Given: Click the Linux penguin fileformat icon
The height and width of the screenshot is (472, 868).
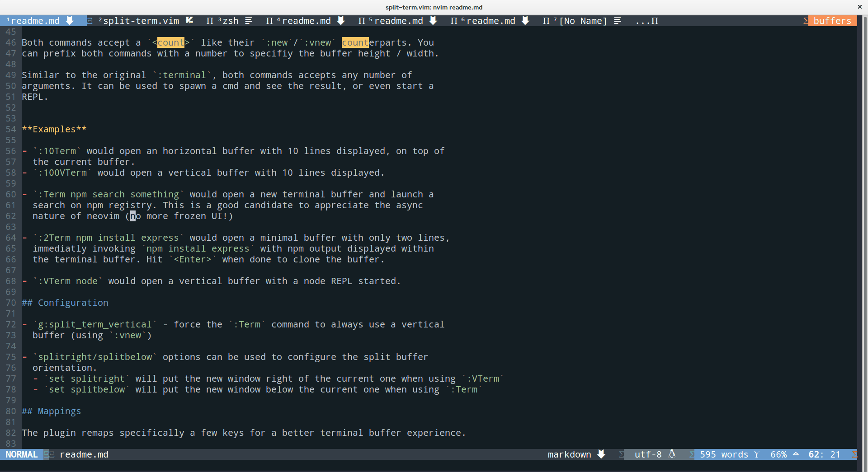Looking at the screenshot, I should 672,454.
